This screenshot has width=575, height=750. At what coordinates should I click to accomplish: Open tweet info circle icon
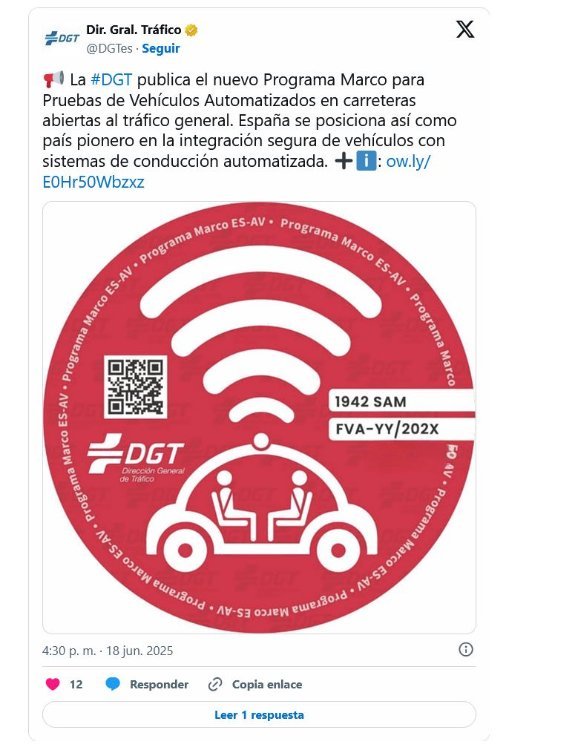[466, 650]
